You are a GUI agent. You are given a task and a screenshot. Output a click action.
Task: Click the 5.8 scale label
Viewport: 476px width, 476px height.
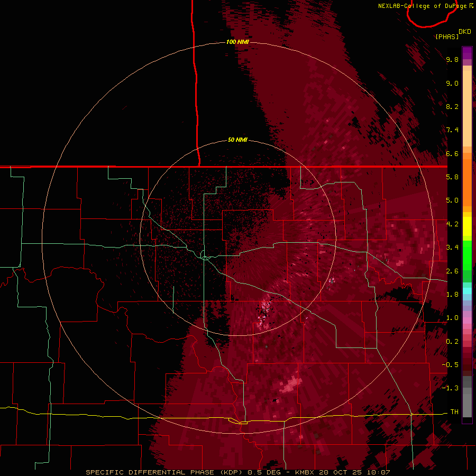point(452,177)
